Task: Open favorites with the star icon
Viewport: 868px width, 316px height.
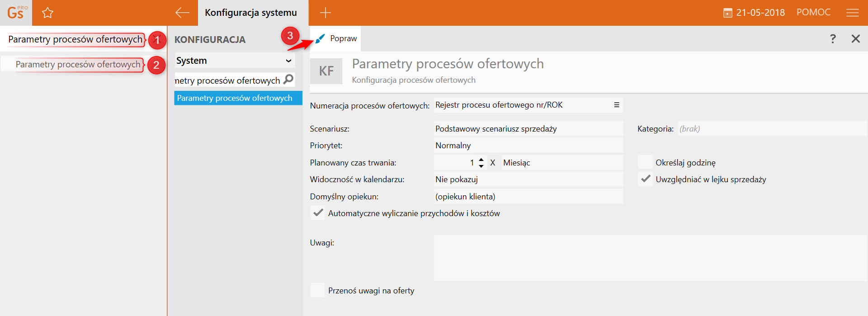Action: (x=47, y=13)
